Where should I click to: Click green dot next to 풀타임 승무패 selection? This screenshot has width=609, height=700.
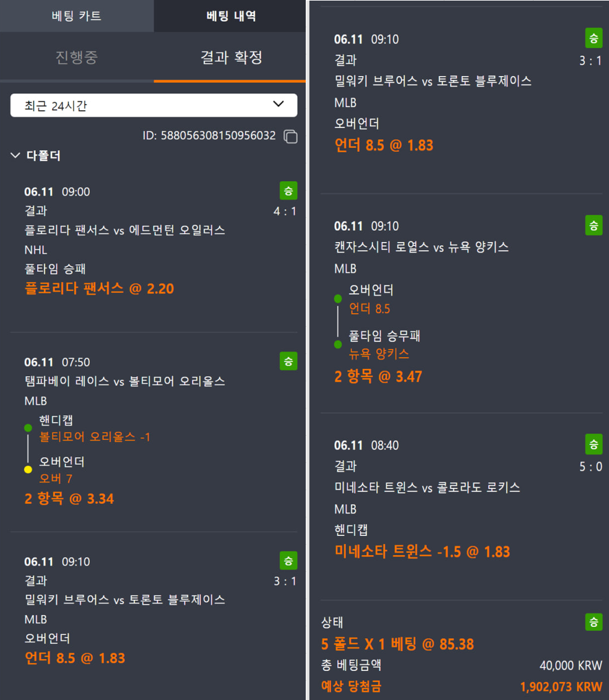tap(338, 344)
